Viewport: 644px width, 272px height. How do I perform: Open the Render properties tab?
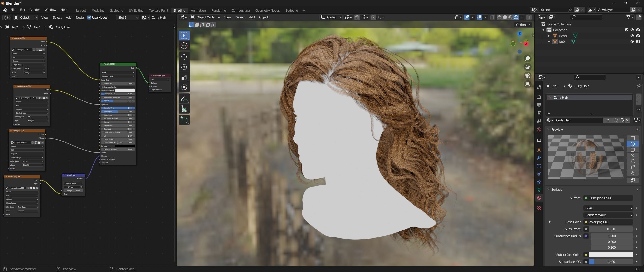(539, 97)
